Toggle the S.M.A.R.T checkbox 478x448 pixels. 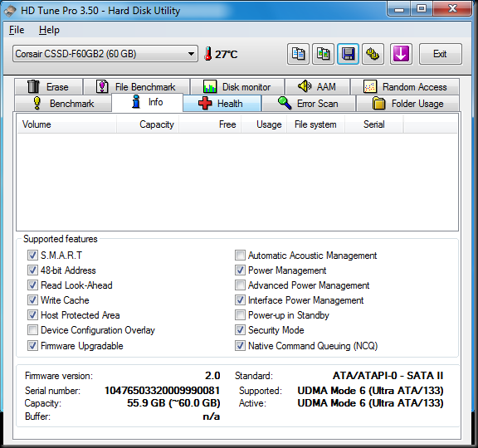point(32,255)
